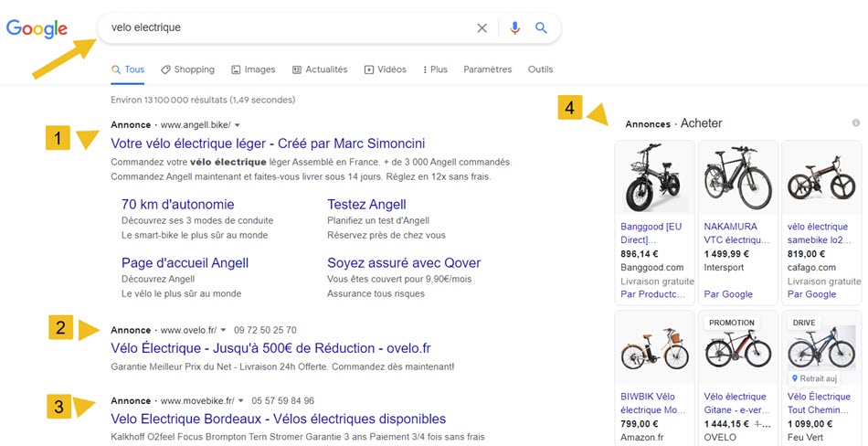Click the Banggood folding bike thumbnail

654,177
